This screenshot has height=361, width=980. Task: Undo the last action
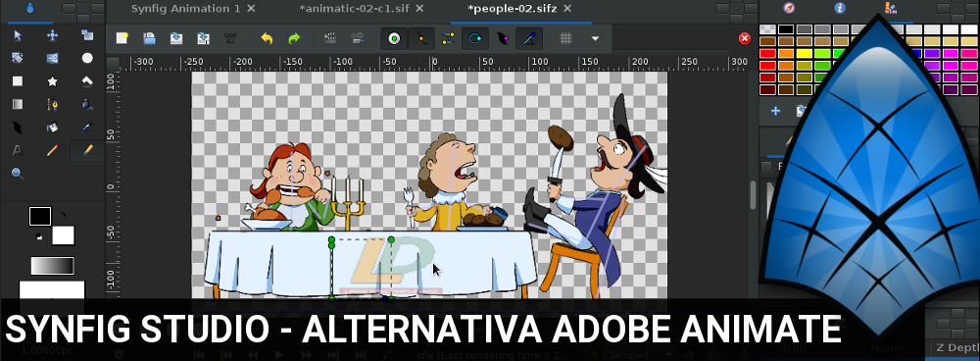[267, 39]
